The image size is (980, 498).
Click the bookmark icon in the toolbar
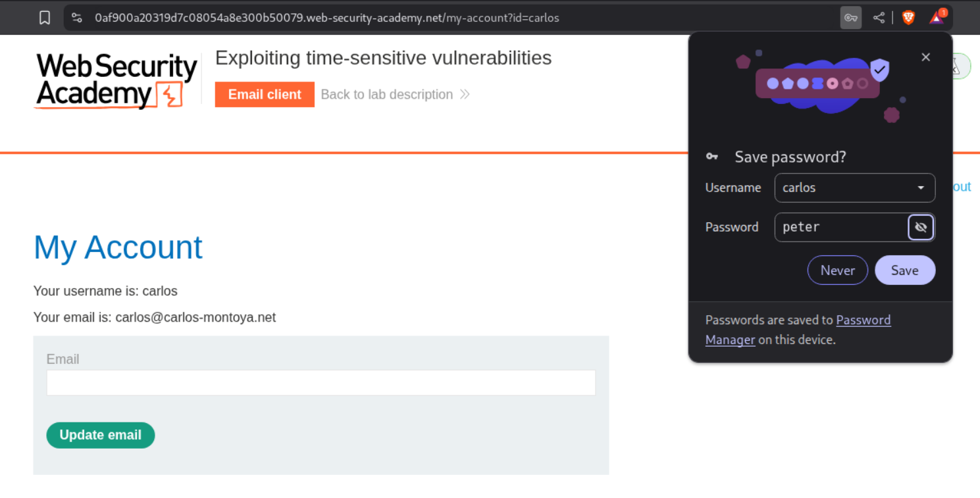[45, 18]
